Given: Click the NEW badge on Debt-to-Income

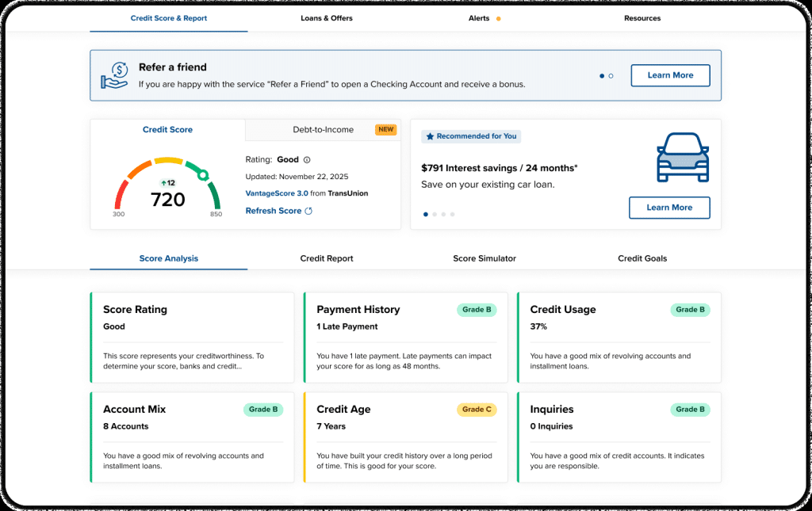Looking at the screenshot, I should click(x=385, y=129).
